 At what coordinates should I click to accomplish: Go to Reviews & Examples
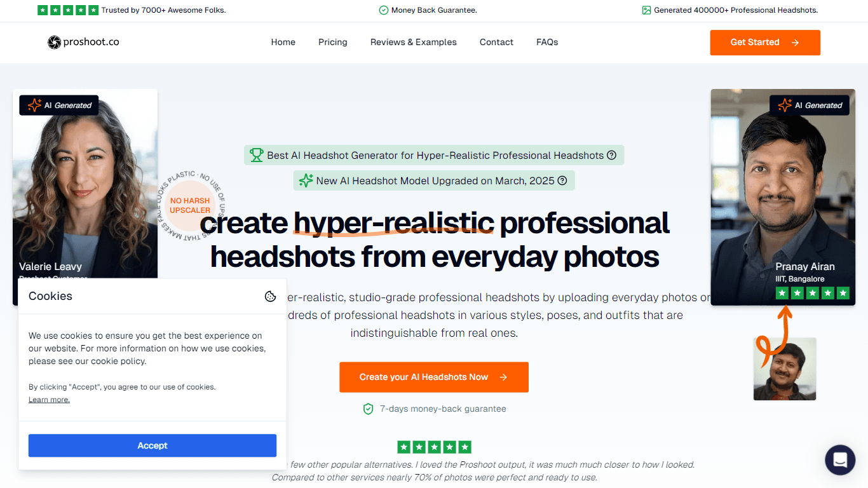click(x=414, y=42)
